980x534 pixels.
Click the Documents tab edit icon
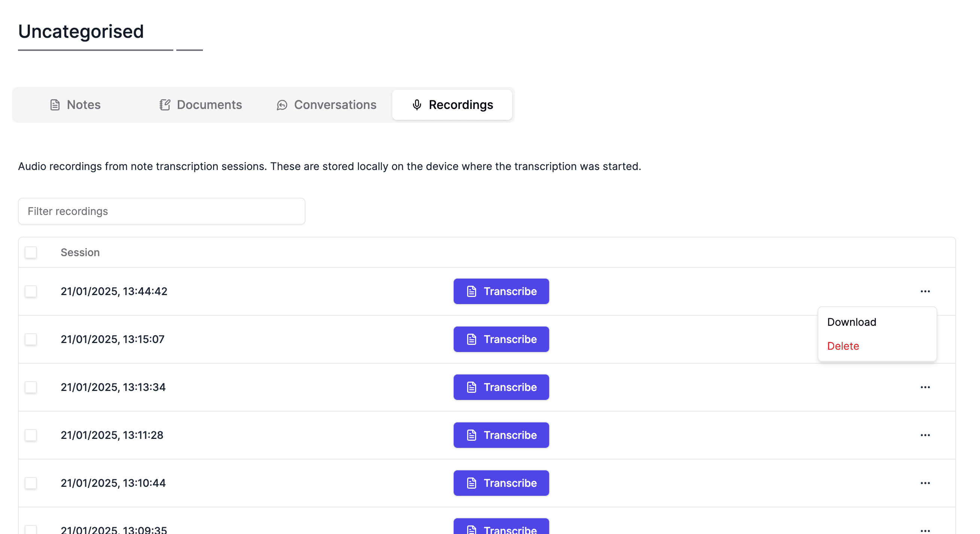(164, 105)
